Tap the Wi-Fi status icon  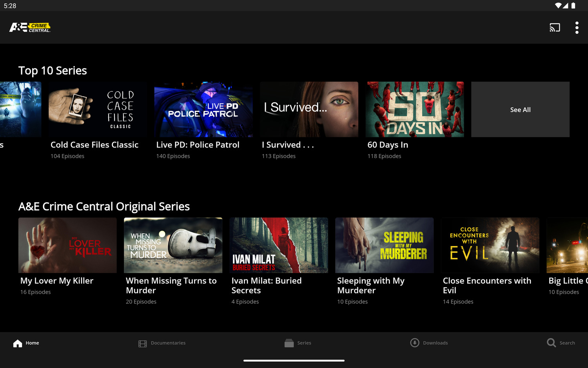tap(558, 5)
